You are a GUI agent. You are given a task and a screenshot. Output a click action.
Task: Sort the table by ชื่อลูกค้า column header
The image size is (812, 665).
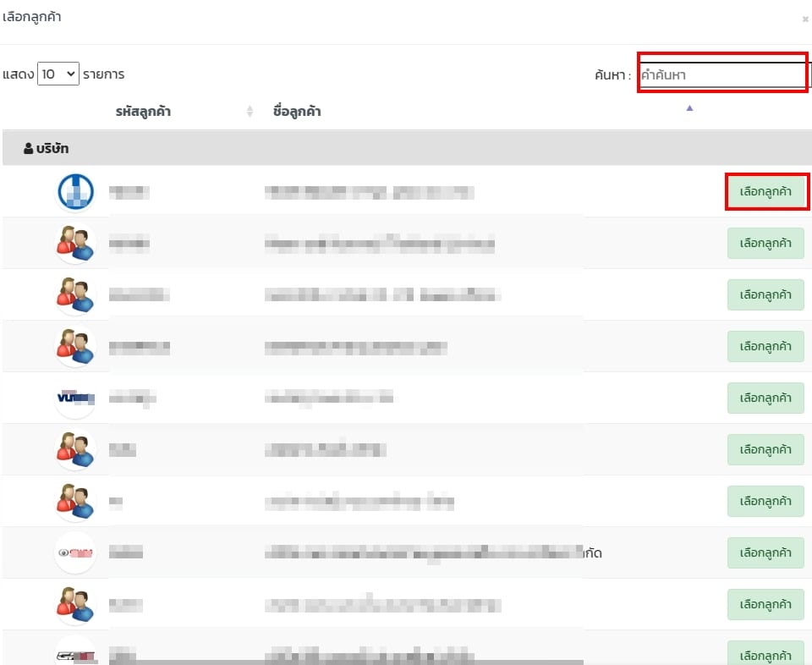tap(297, 112)
